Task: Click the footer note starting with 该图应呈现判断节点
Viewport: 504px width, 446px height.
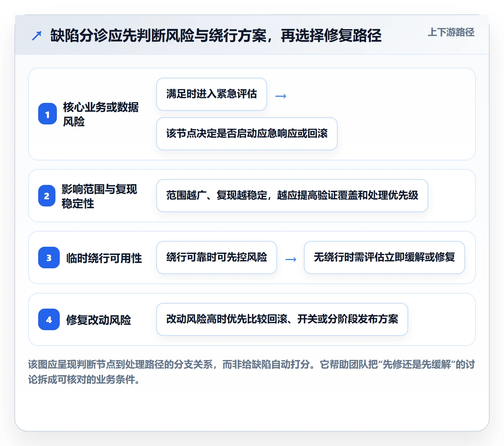Action: (252, 372)
